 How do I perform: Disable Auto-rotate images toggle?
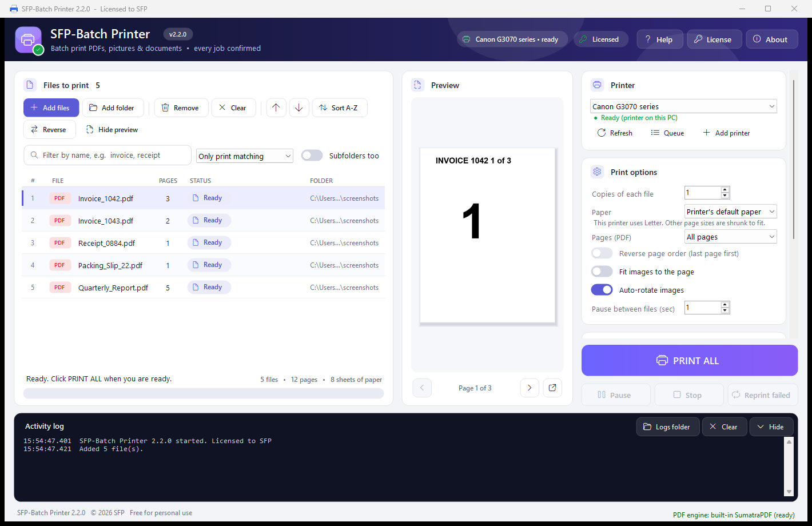(602, 290)
